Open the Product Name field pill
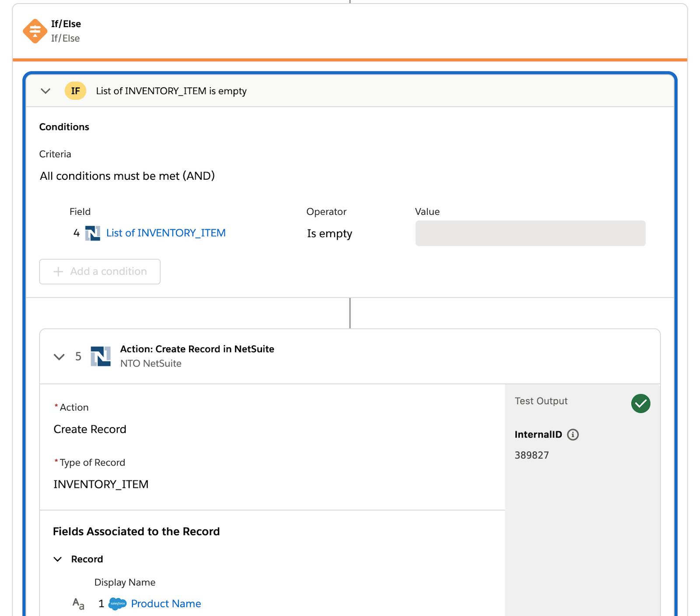Screen dimensions: 700x616 click(x=166, y=604)
